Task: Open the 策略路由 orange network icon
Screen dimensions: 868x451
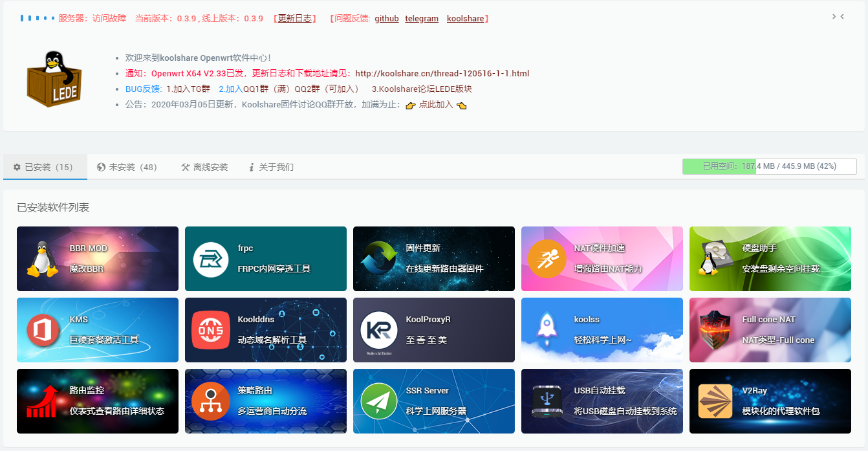Action: [211, 401]
